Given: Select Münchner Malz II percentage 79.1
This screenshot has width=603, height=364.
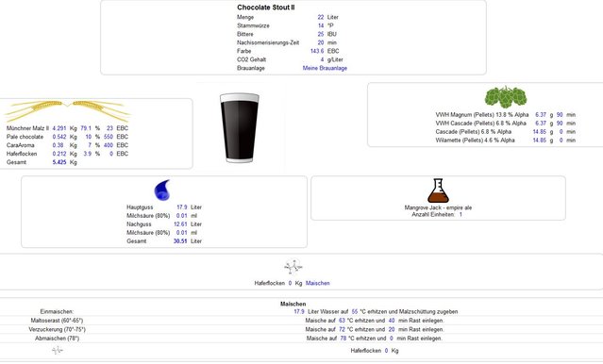Looking at the screenshot, I should (86, 128).
